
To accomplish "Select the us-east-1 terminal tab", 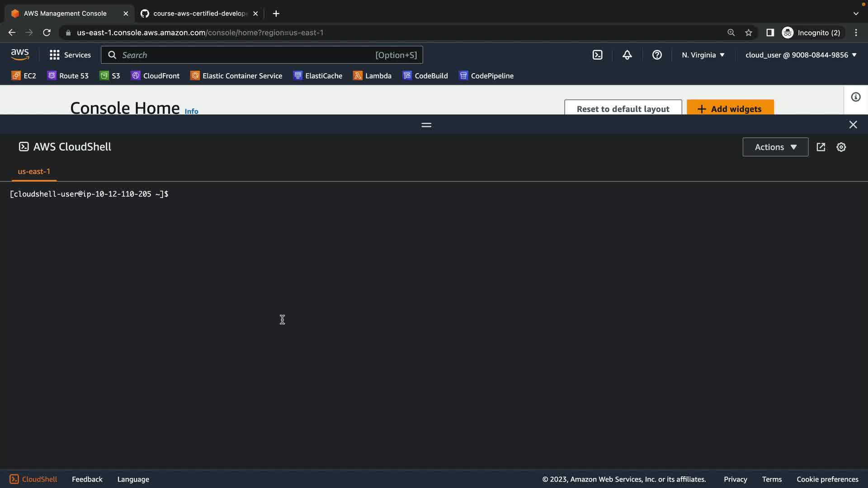I will pos(34,171).
